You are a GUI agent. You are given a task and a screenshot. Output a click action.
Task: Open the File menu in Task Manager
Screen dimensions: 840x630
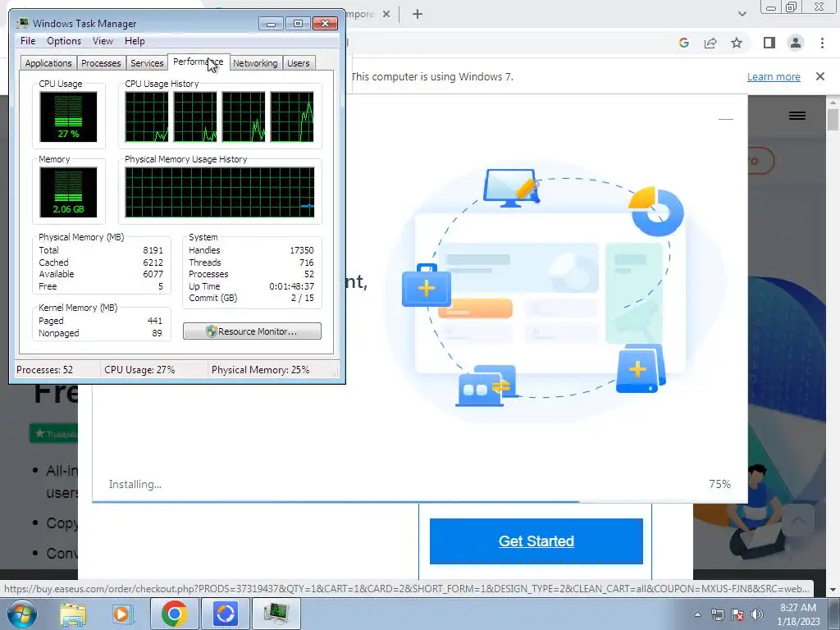tap(28, 41)
